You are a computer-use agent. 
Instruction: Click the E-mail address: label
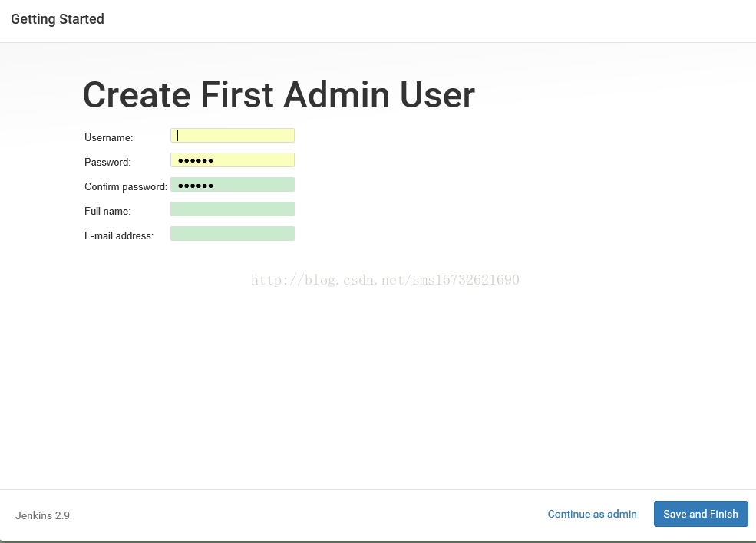119,236
